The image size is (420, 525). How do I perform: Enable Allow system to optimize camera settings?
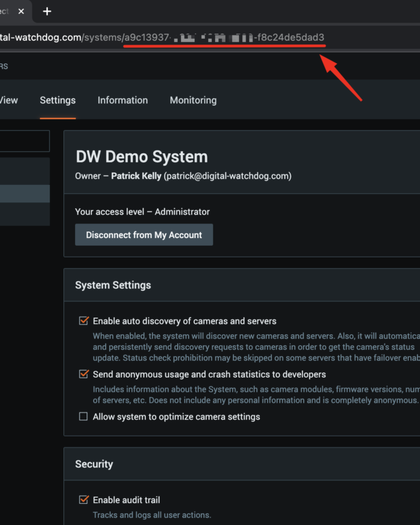(x=83, y=416)
